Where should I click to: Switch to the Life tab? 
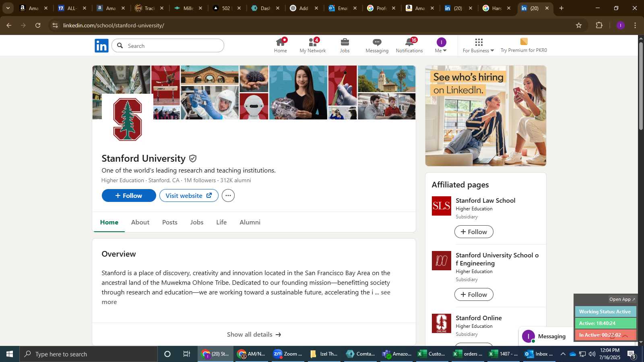click(221, 222)
